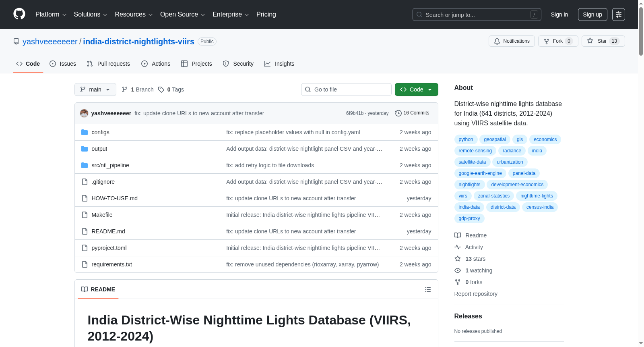The width and height of the screenshot is (644, 347).
Task: Select the remote-sensing topic tag
Action: 475,151
